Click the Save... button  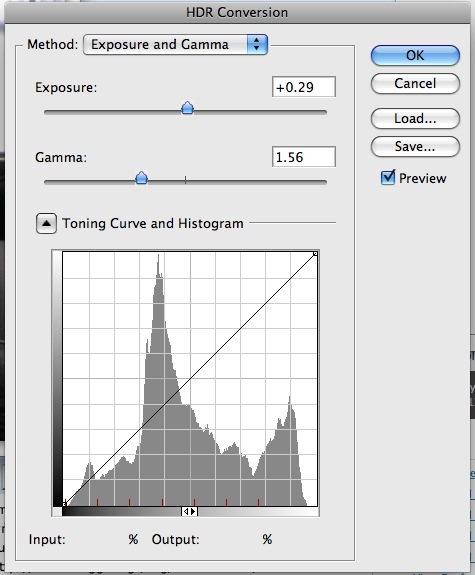pos(415,147)
